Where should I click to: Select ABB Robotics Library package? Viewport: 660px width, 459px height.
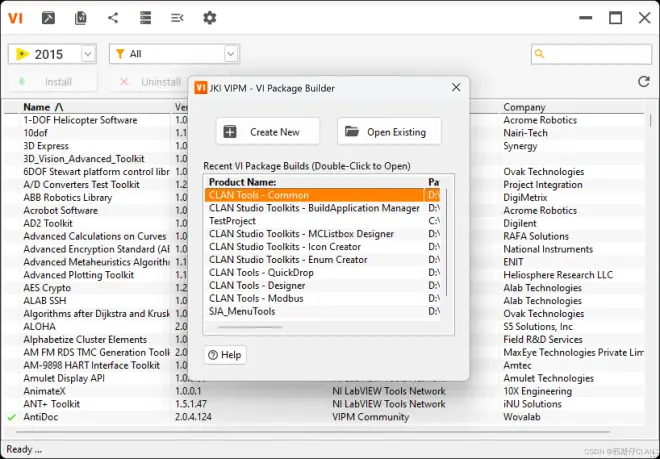click(x=68, y=197)
